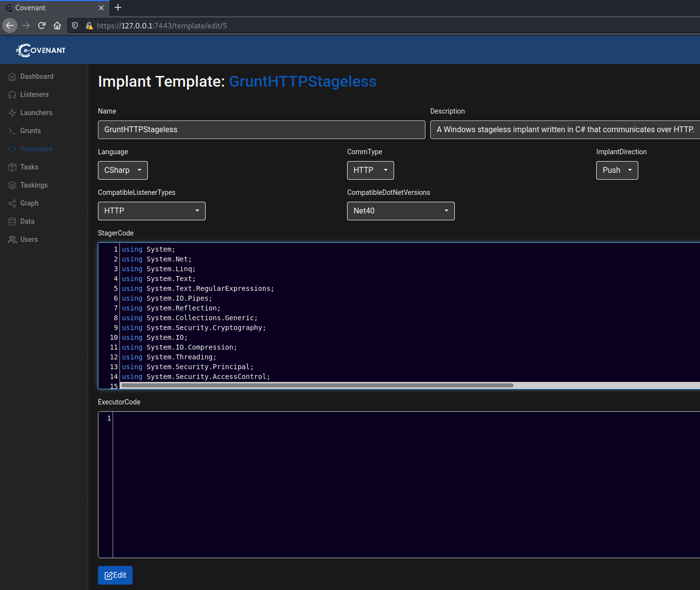Click the Launchers lightning bolt icon
Viewport: 700px width, 590px height.
click(x=12, y=113)
